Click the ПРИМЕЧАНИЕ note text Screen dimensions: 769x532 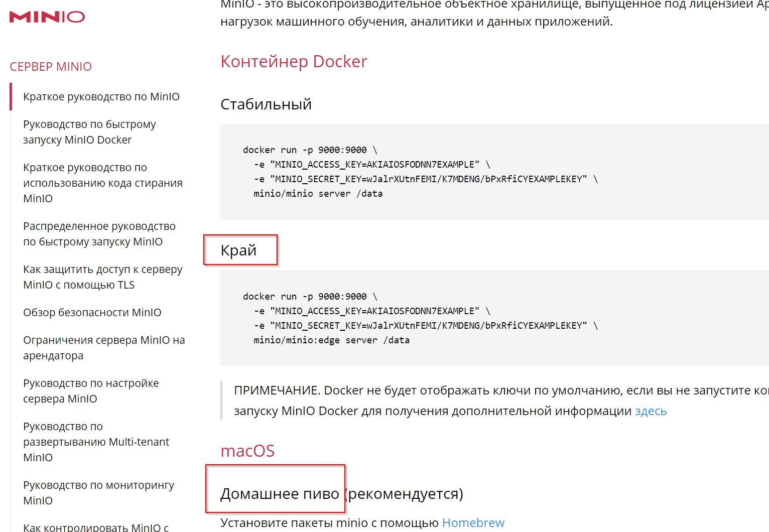point(501,401)
